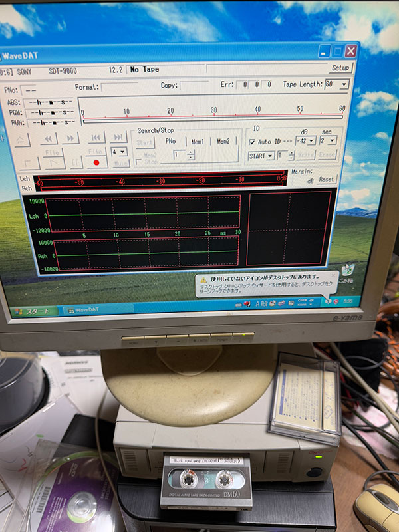Viewport: 399px width, 532px height.
Task: Click the PNo number spinner
Action: tap(191, 155)
